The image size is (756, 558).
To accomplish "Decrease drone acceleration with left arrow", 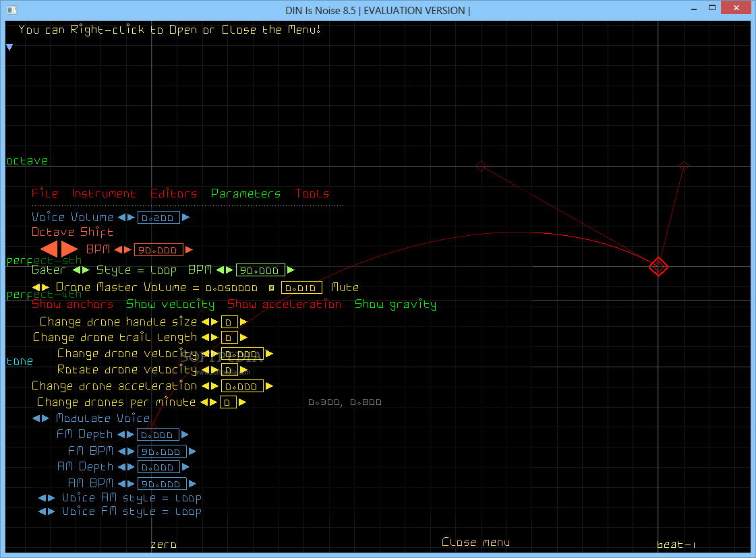I will [206, 385].
